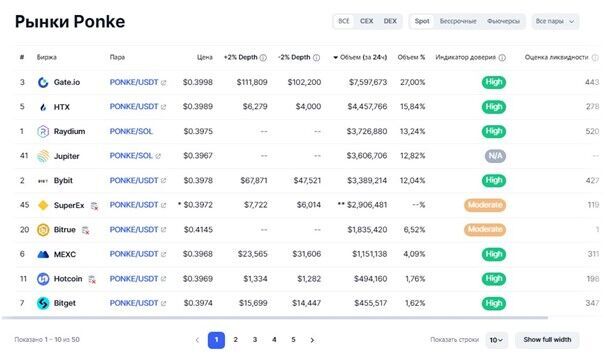Click the Bitrue exchange logo
The image size is (606, 361).
(43, 230)
